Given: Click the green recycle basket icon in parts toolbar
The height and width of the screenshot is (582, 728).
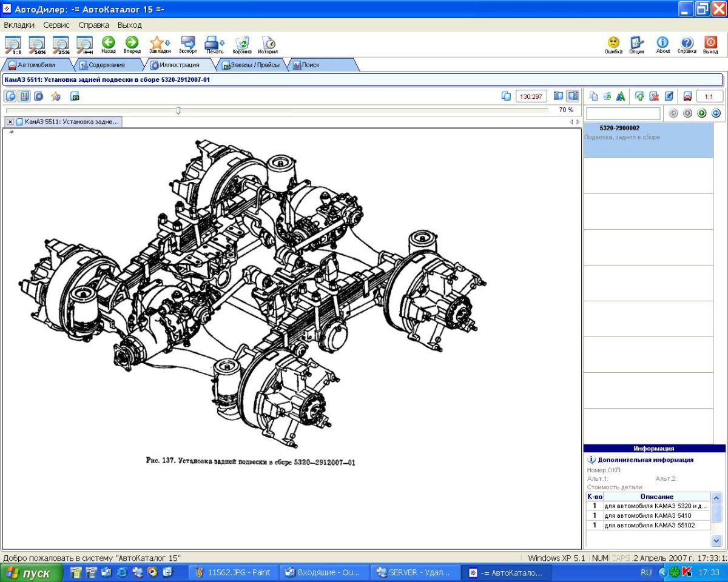Looking at the screenshot, I should click(607, 96).
